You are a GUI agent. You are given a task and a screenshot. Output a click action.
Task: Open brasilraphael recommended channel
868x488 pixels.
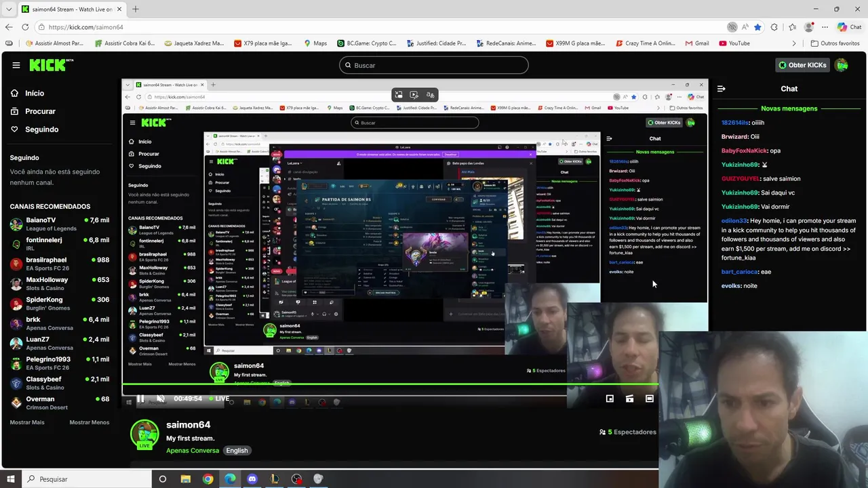[60, 264]
